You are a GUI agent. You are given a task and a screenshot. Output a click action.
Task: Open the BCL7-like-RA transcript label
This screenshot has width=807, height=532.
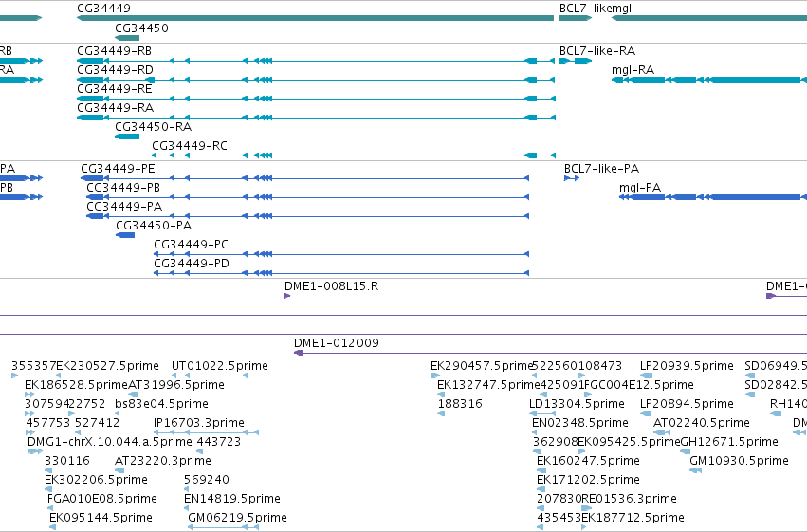coord(597,51)
